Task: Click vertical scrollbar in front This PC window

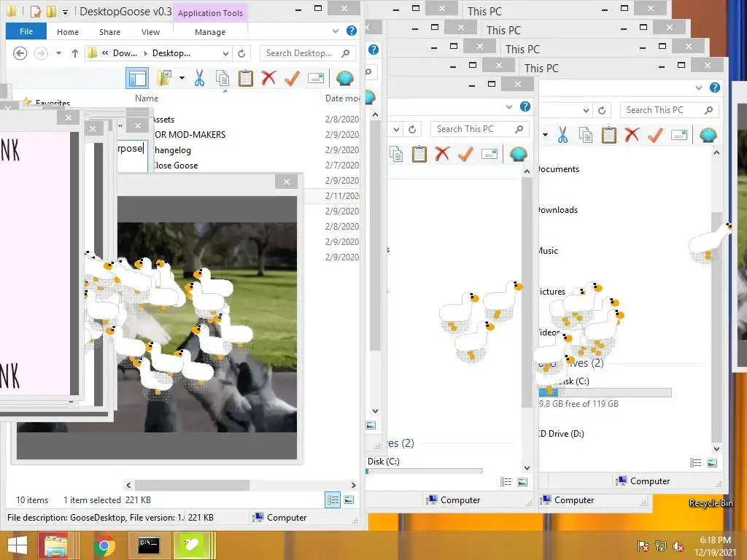Action: (x=716, y=327)
